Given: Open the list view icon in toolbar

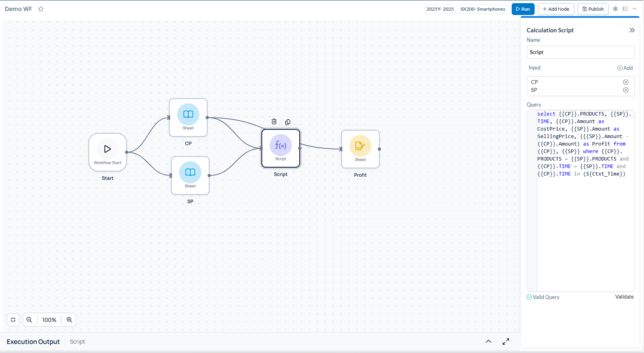Looking at the screenshot, I should [x=625, y=9].
